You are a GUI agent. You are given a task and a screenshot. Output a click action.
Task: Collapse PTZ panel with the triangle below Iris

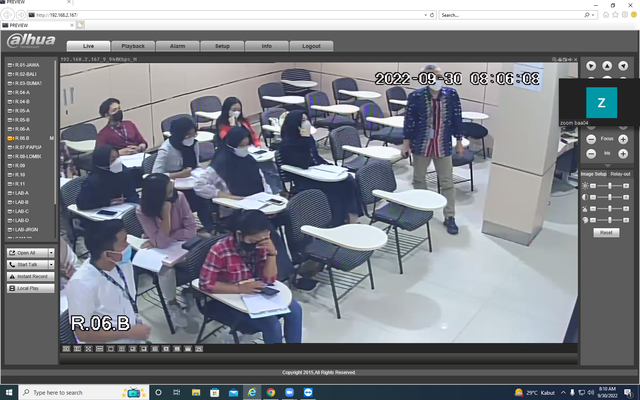click(x=607, y=165)
